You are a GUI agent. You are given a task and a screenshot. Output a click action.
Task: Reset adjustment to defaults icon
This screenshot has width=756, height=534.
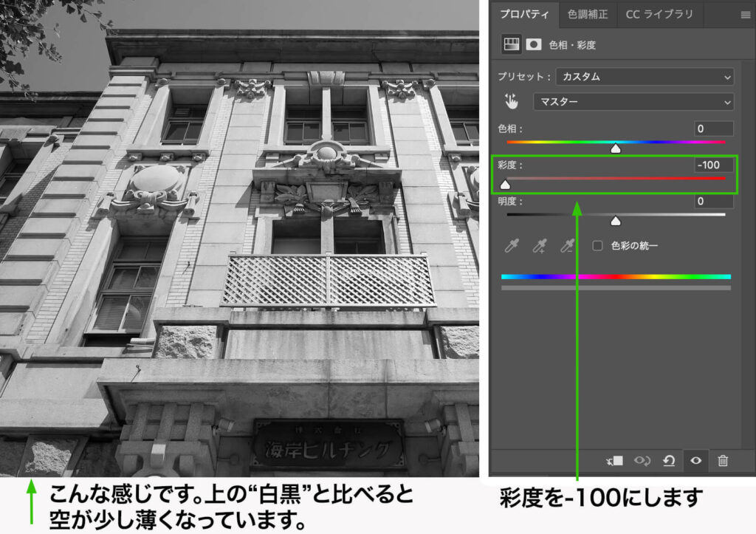(669, 461)
